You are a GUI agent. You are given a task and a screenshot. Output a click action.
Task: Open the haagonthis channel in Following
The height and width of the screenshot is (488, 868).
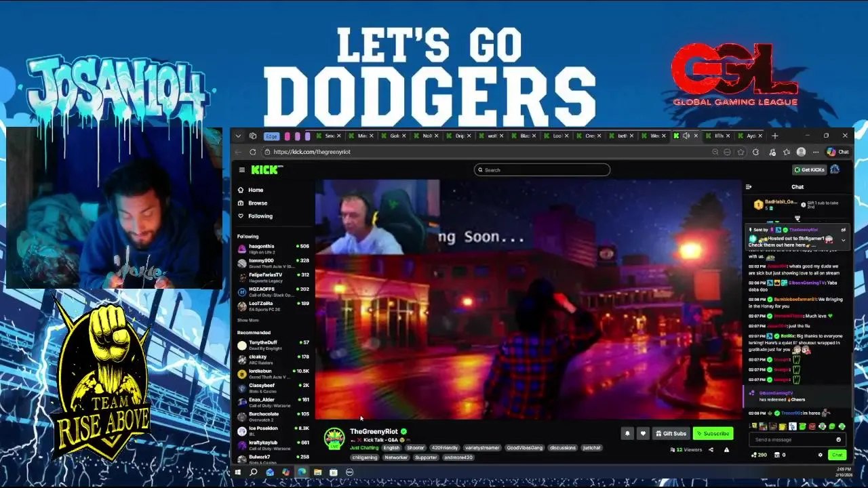pos(273,249)
